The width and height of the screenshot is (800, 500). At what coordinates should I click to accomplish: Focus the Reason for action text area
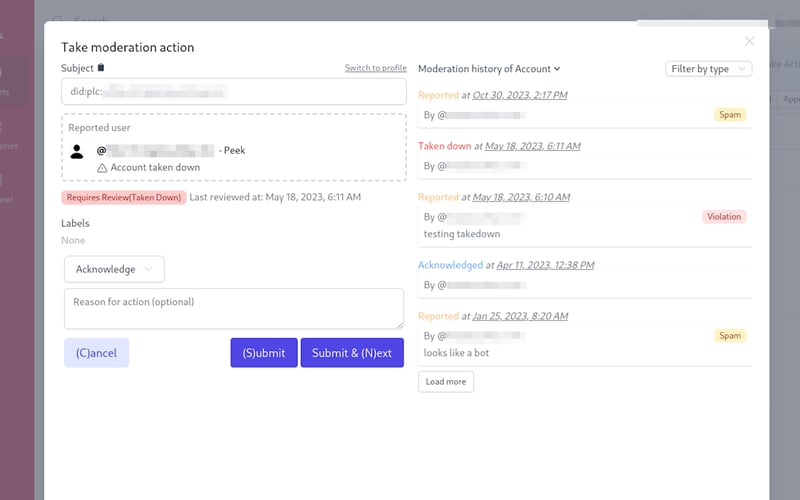234,309
